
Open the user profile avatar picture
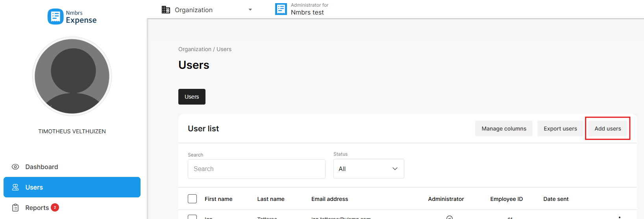pyautogui.click(x=72, y=76)
